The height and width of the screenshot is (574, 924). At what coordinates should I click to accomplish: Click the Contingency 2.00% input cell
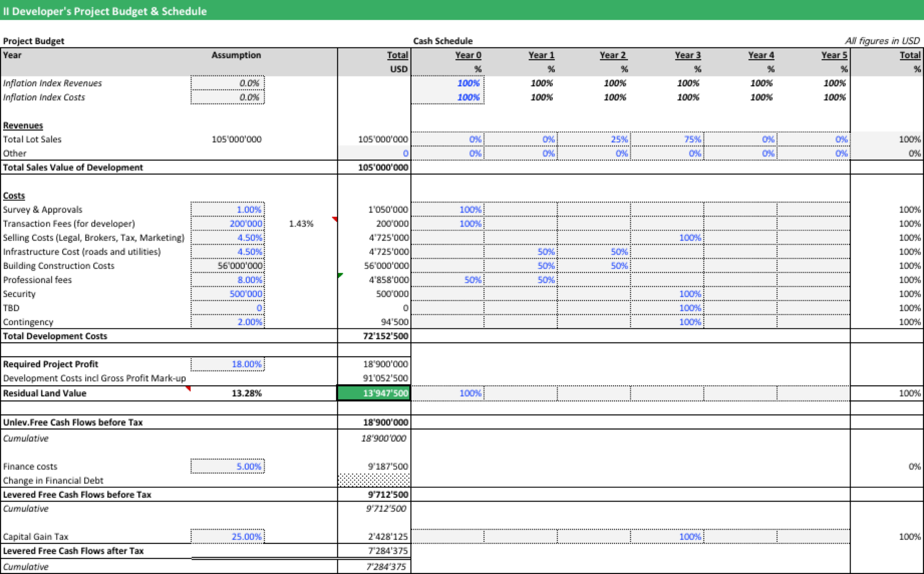click(x=227, y=322)
